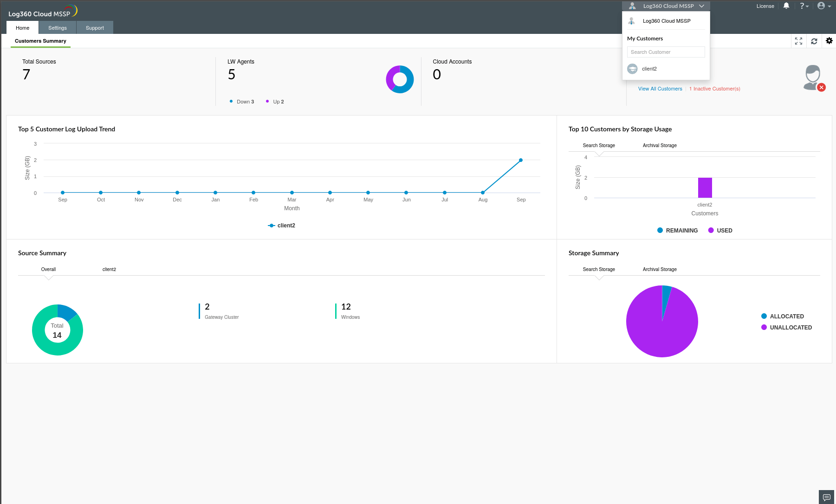Open the Support tab

(95, 27)
